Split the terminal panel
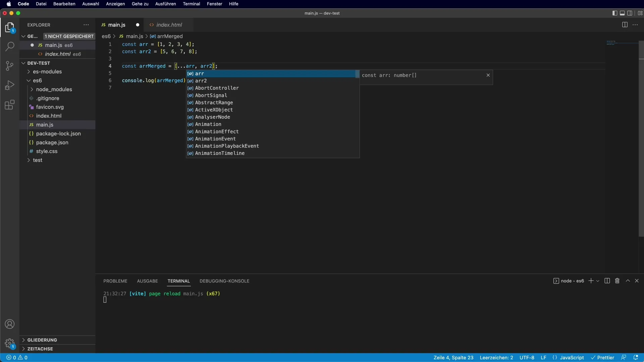The width and height of the screenshot is (644, 362). click(x=607, y=281)
